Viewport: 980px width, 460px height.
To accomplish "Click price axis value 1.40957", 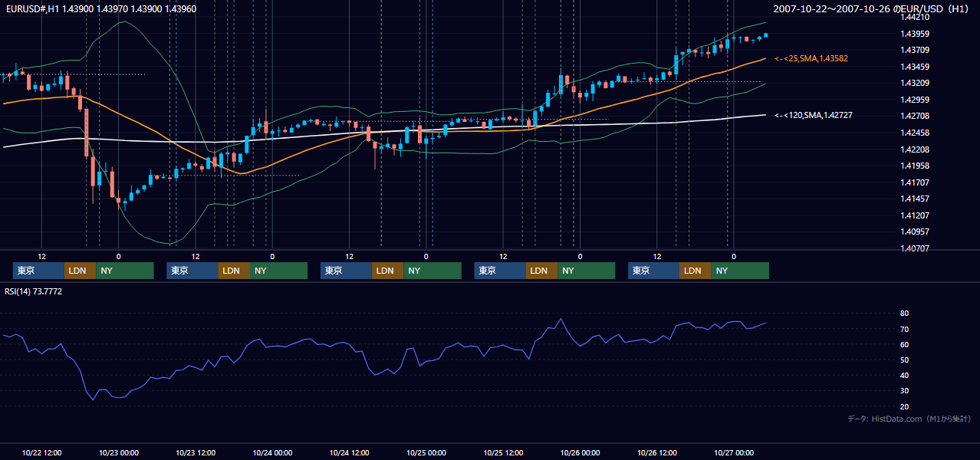I will (x=914, y=232).
